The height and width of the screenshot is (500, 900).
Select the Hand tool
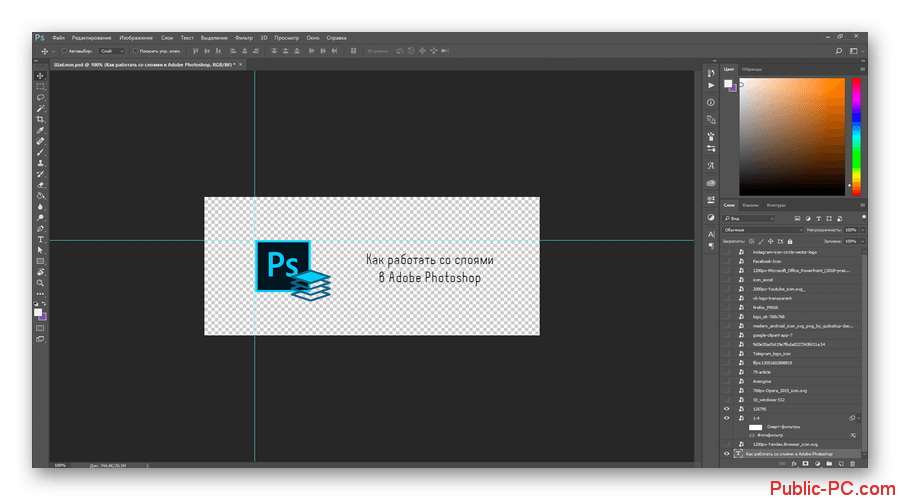pyautogui.click(x=40, y=272)
